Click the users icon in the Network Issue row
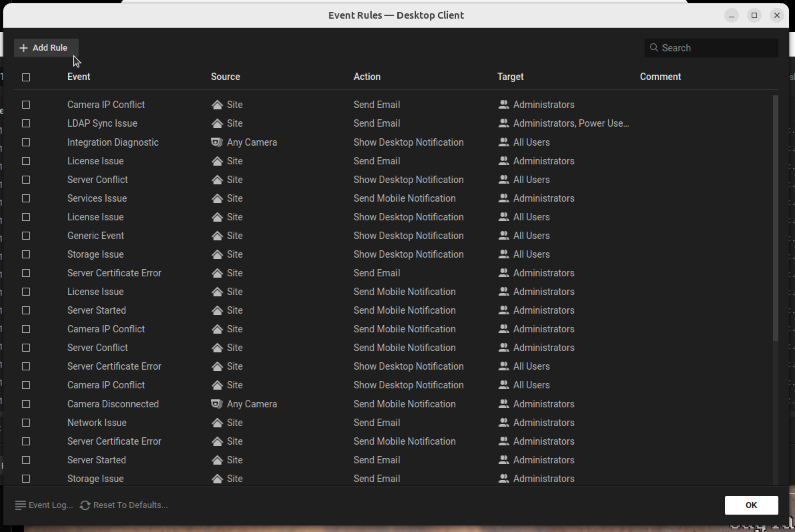The image size is (795, 532). point(504,422)
